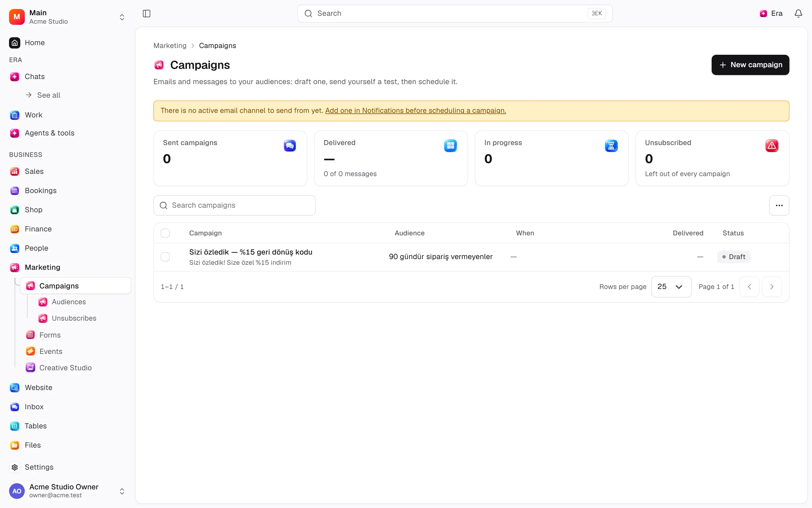Viewport: 812px width, 508px height.
Task: Focus the Search campaigns field
Action: click(x=234, y=205)
